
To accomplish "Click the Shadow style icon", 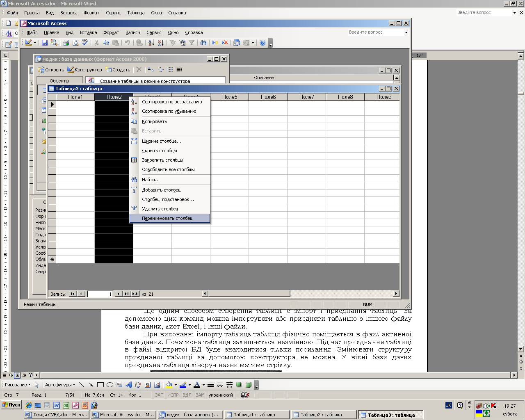I will coord(239,385).
